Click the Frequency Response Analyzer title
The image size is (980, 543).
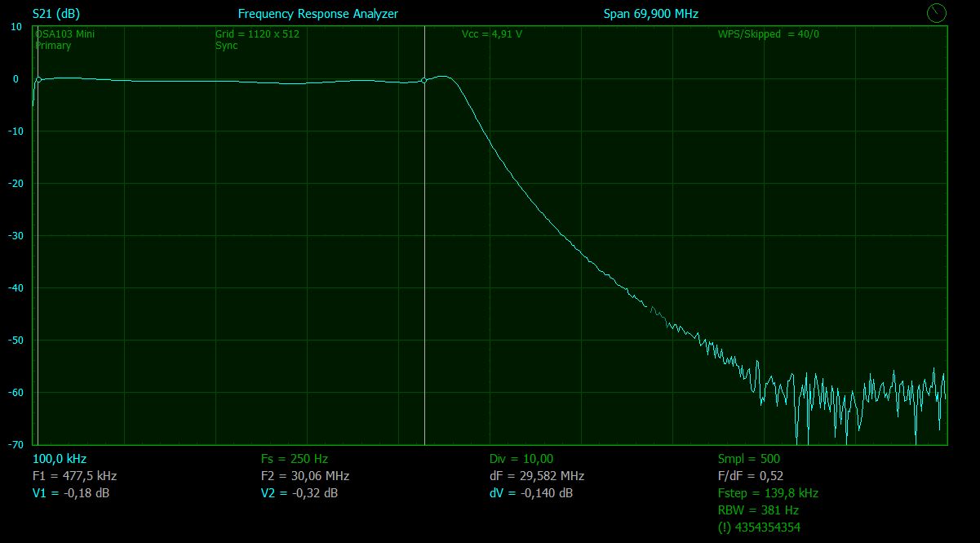(x=317, y=14)
